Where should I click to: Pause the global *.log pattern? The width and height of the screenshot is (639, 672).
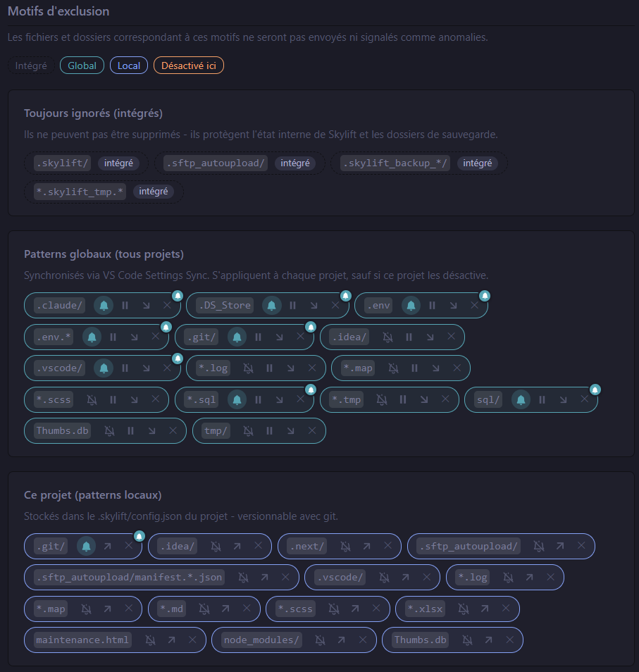[270, 368]
